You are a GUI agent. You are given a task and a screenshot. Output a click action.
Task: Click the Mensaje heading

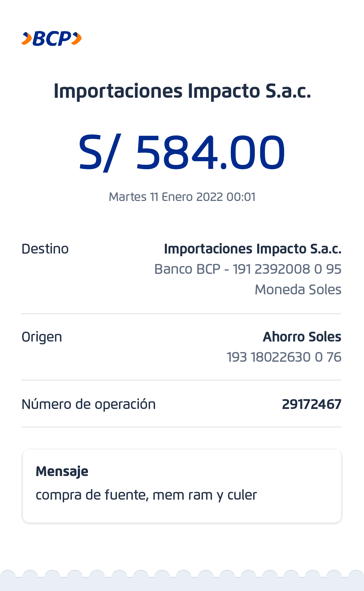coord(62,471)
